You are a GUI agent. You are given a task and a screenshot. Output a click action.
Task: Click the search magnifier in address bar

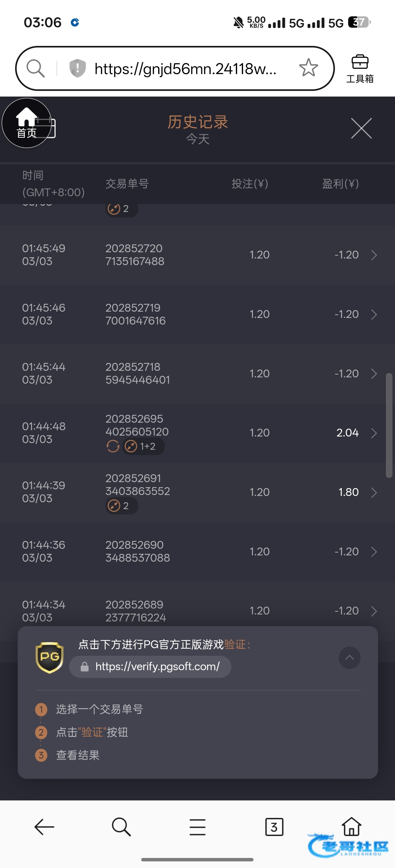pos(36,69)
